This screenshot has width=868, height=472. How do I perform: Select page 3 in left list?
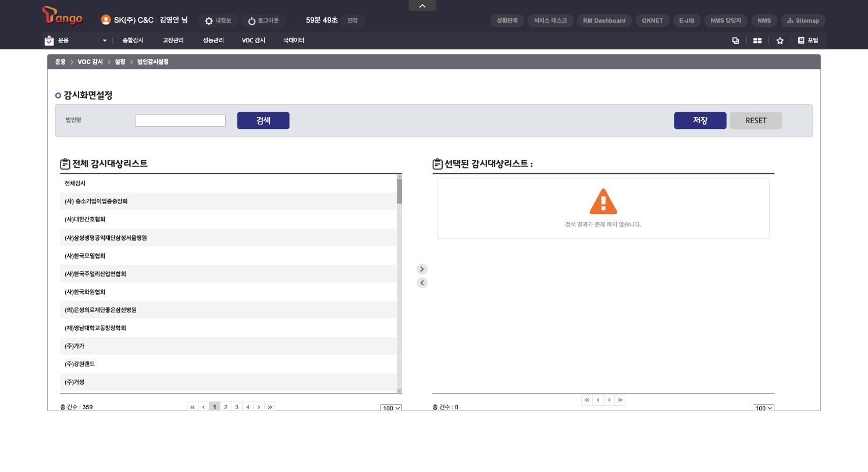tap(237, 407)
